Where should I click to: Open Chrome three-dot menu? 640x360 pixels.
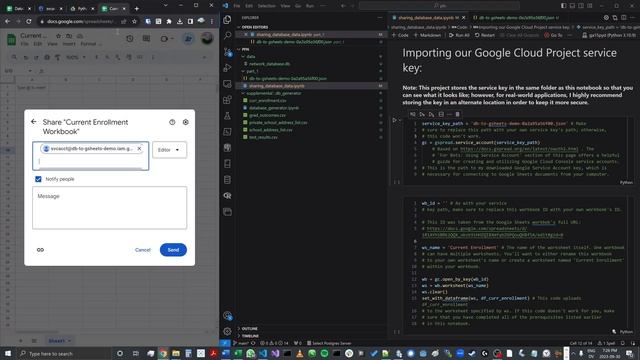pyautogui.click(x=212, y=21)
